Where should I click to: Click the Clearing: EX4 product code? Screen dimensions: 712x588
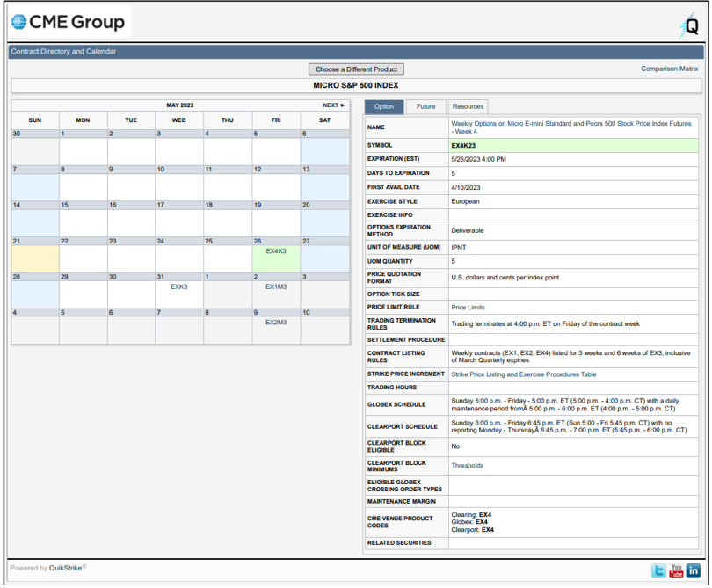coord(471,515)
